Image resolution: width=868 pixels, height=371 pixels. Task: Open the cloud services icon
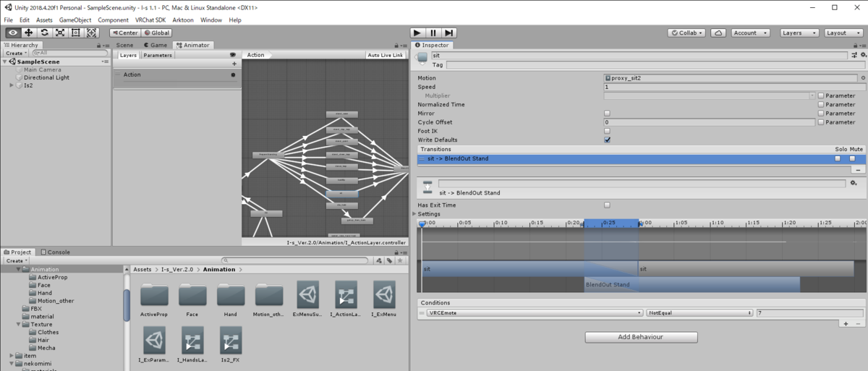click(718, 33)
